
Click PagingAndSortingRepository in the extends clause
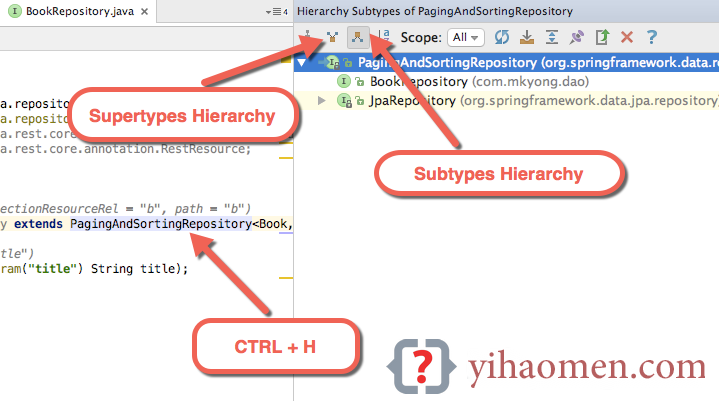[x=161, y=224]
